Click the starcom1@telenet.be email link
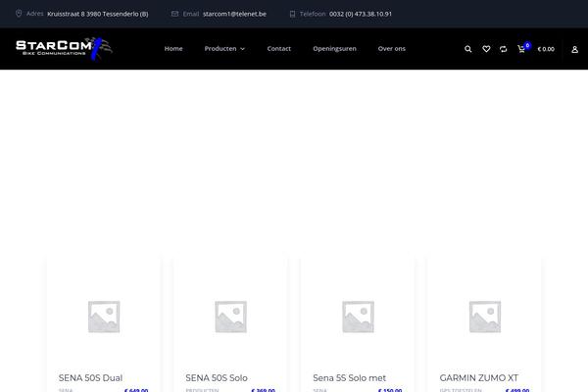Viewport: 588px width, 392px height. click(x=235, y=14)
